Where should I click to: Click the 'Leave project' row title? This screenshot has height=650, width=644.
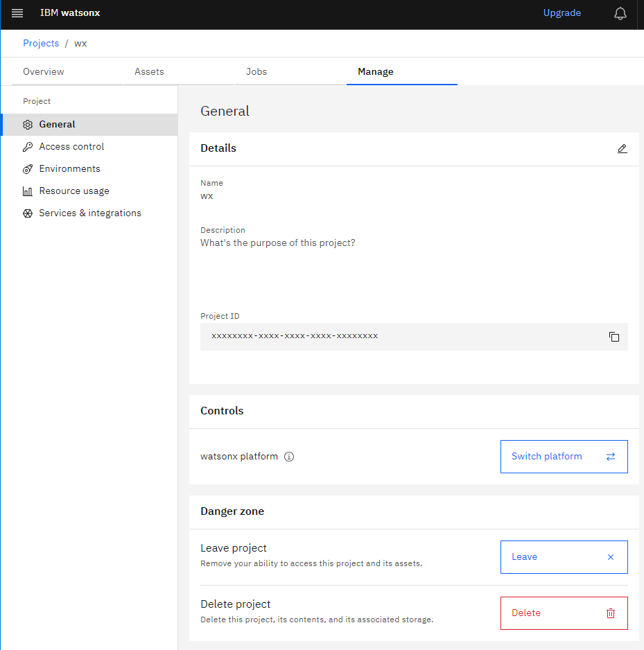234,548
